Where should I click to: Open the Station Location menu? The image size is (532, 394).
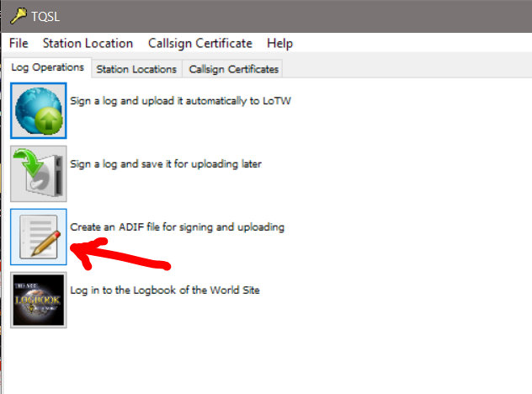[88, 43]
